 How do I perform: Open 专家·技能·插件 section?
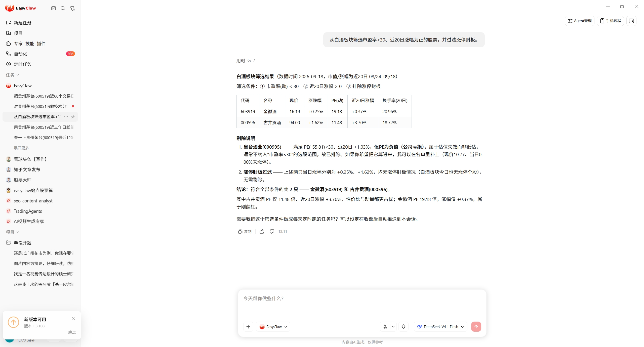pyautogui.click(x=40, y=44)
